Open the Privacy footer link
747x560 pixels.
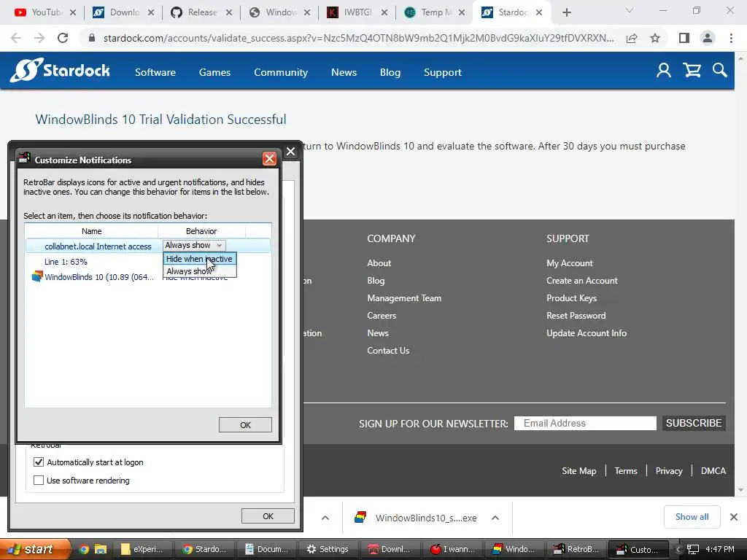point(669,470)
